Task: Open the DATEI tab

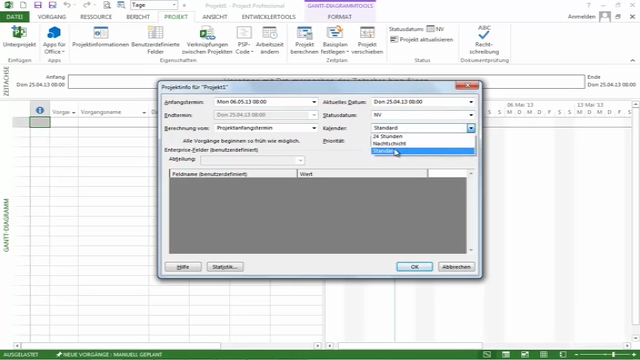Action: (14, 17)
